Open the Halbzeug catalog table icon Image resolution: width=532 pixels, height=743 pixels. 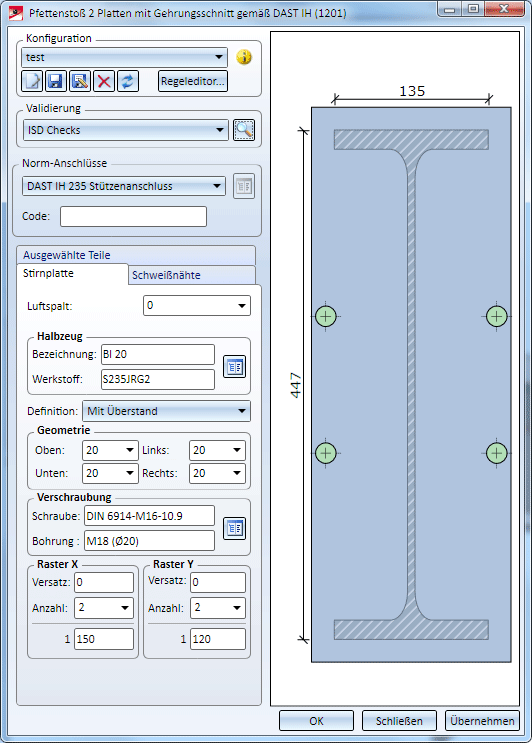234,367
